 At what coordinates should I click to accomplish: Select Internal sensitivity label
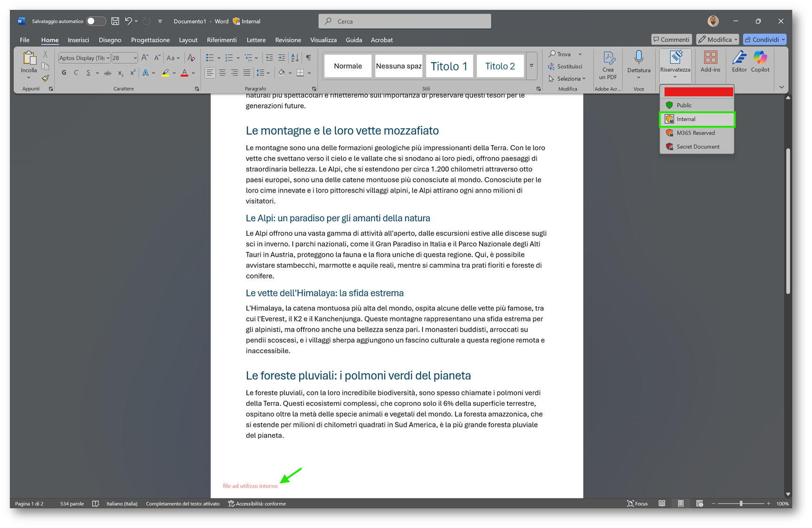(x=697, y=119)
